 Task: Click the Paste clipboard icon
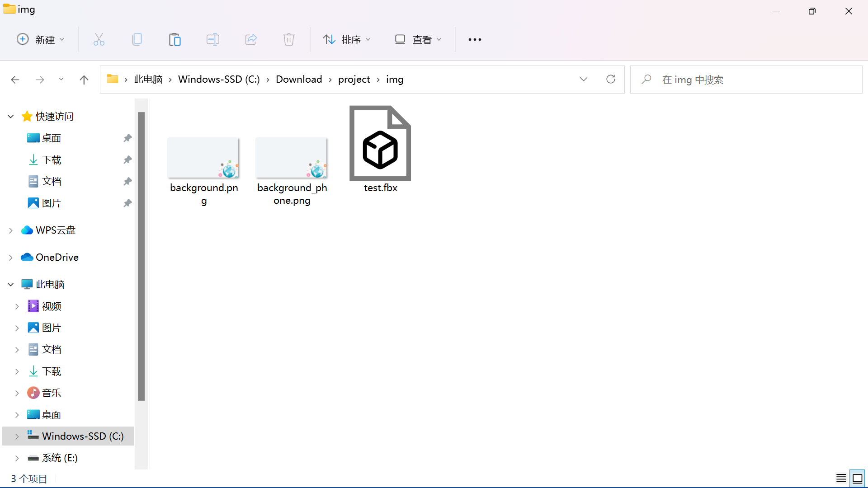click(x=175, y=40)
